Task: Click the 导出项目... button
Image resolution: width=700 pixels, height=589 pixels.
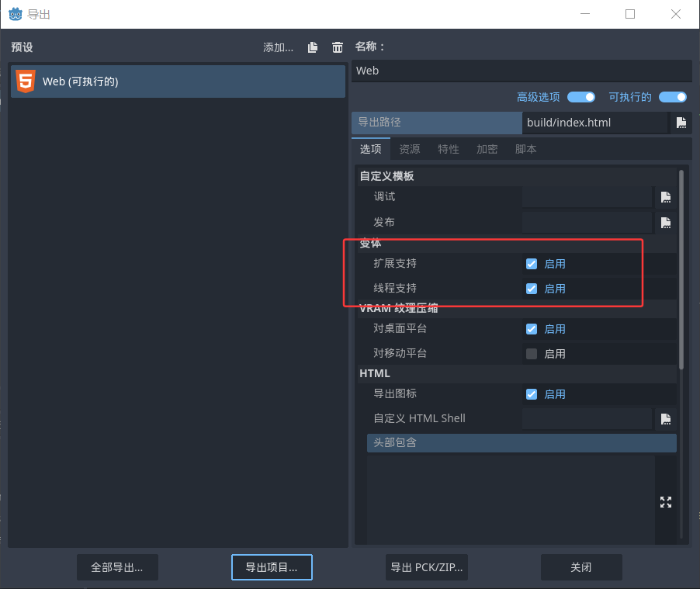Action: pyautogui.click(x=272, y=567)
